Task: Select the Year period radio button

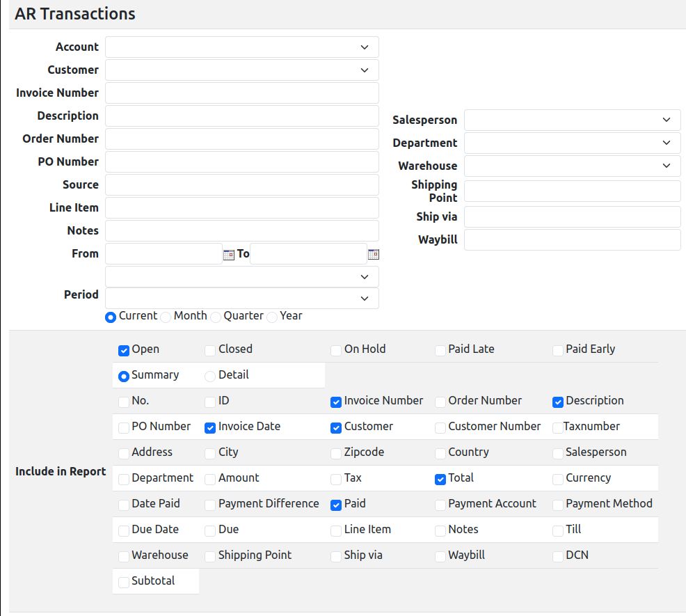Action: (x=272, y=317)
